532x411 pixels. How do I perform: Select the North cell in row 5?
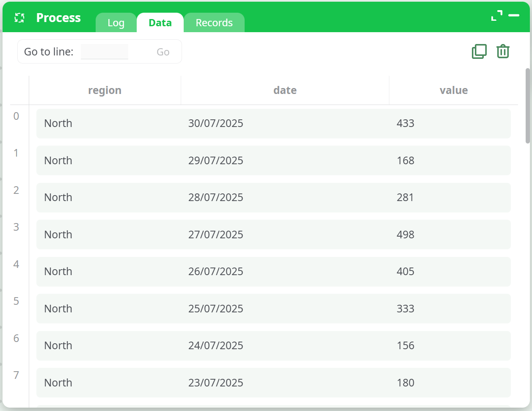tap(58, 309)
